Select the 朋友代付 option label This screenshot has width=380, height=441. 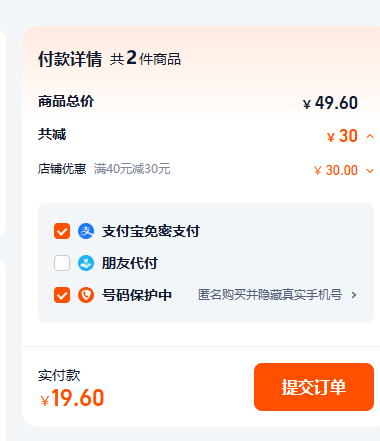130,263
